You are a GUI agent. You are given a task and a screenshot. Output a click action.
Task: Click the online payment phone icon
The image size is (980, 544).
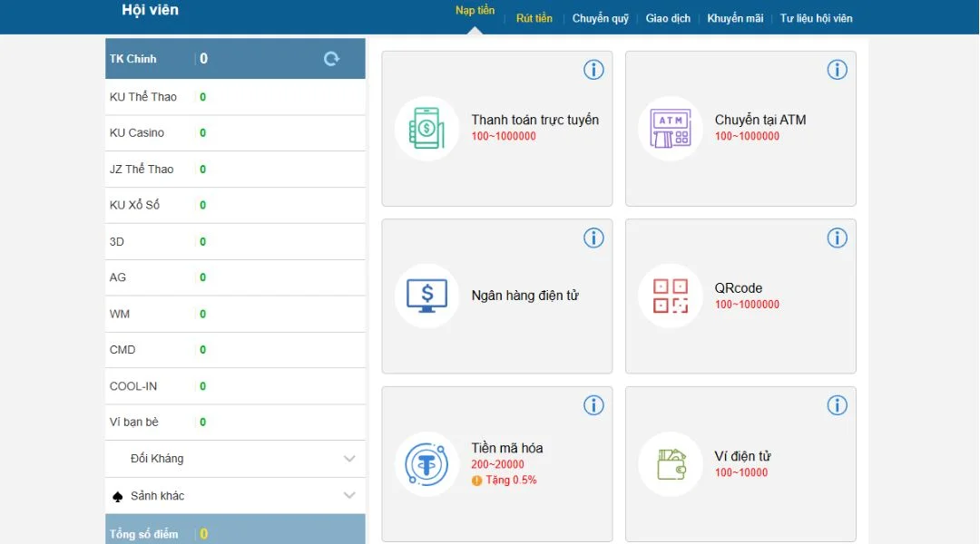[x=426, y=128]
